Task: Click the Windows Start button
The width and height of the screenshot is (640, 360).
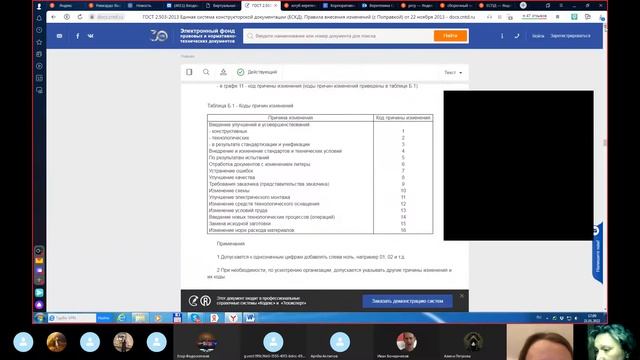Action: click(x=40, y=318)
